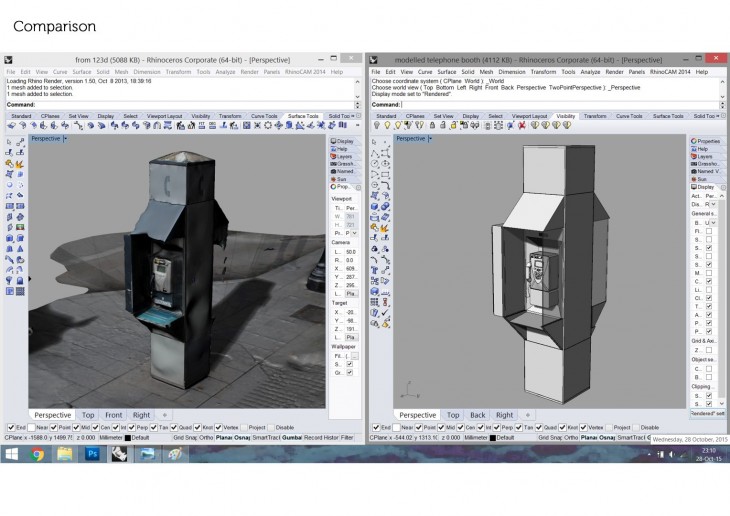The image size is (730, 516).
Task: Launch Chrome from the Windows taskbar
Action: [x=38, y=454]
